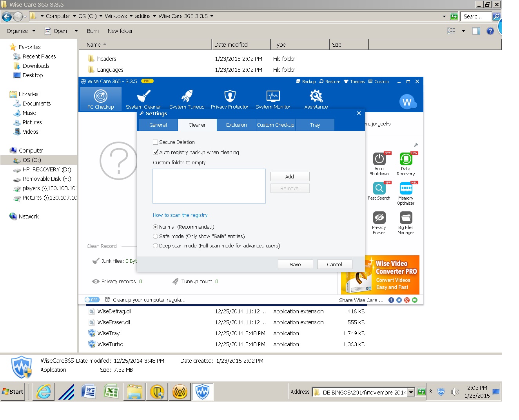Image resolution: width=519 pixels, height=420 pixels.
Task: Click the Save button in Settings
Action: point(295,265)
